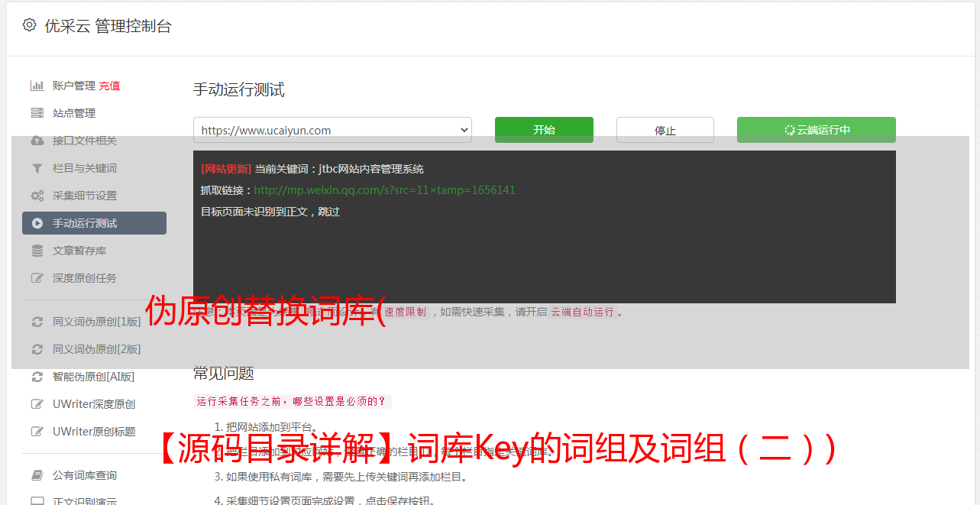The height and width of the screenshot is (505, 980).
Task: Click the gear icon beside 优采云 管理控制台
Action: click(29, 25)
